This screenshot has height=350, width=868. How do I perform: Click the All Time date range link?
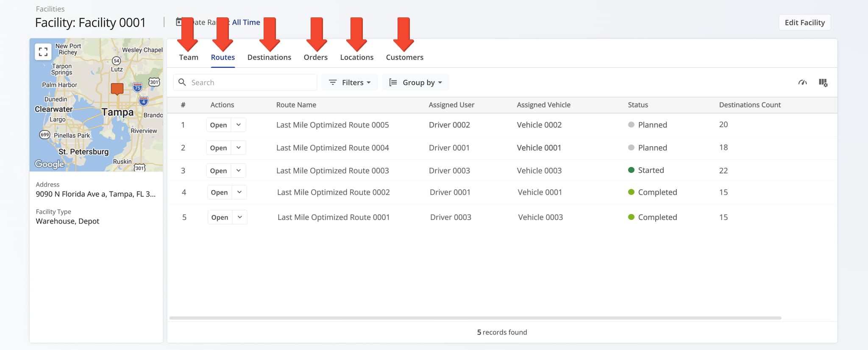point(246,22)
